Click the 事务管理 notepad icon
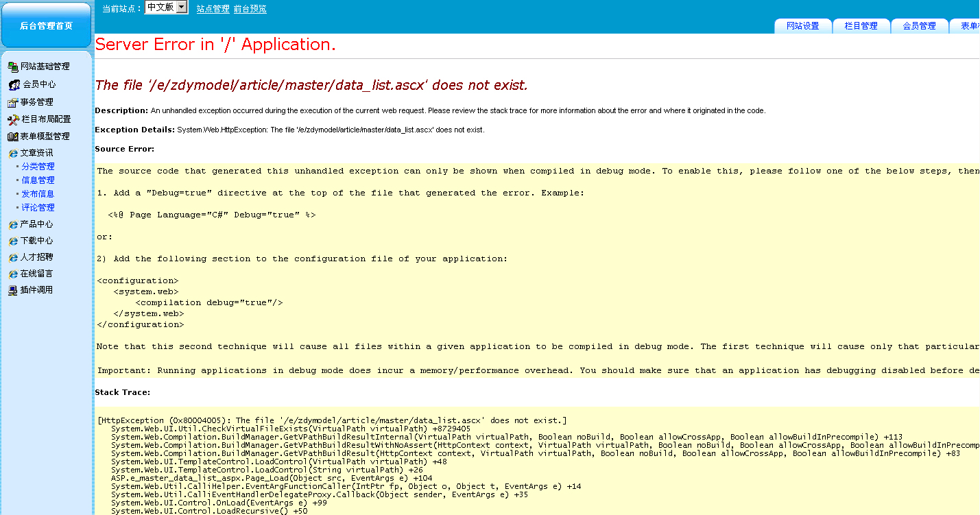This screenshot has height=515, width=980. [x=13, y=102]
